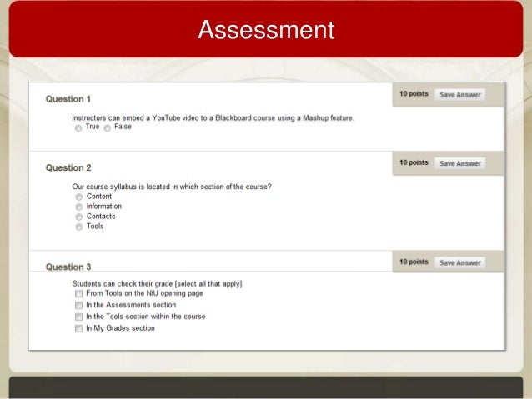
Task: Choose the Content radio option
Action: pyautogui.click(x=79, y=197)
